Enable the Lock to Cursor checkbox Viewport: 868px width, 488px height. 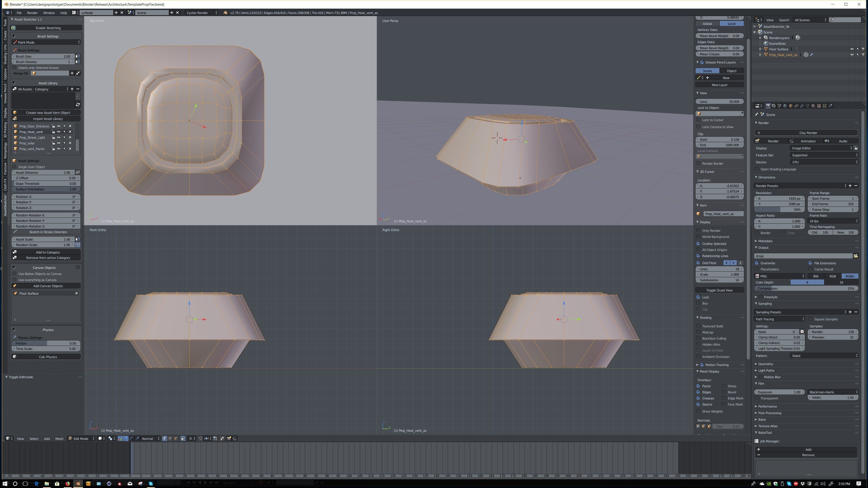tap(698, 120)
